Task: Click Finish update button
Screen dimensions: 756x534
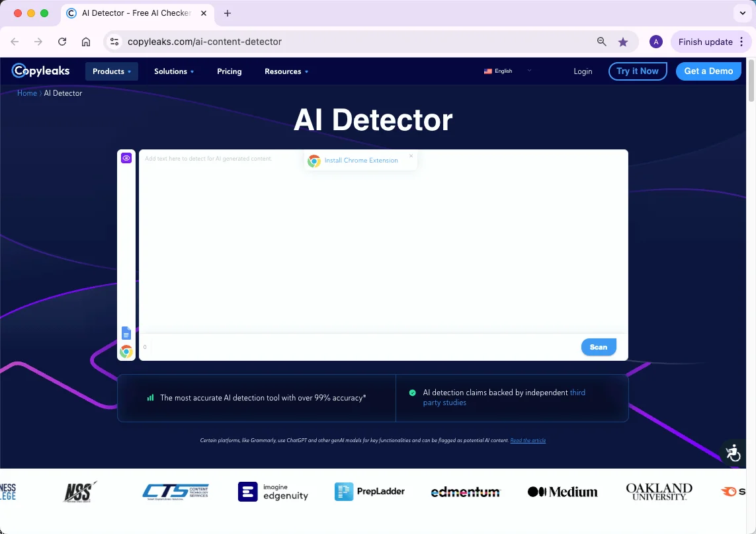Action: coord(705,42)
